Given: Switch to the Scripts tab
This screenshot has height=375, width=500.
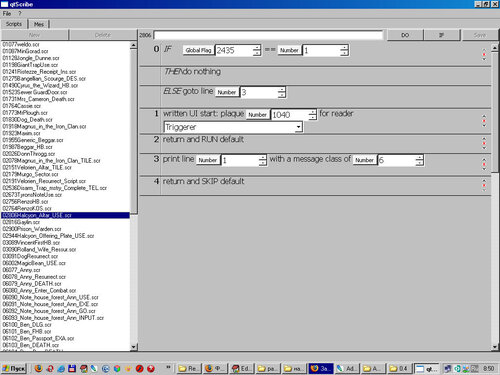Looking at the screenshot, I should tap(14, 24).
